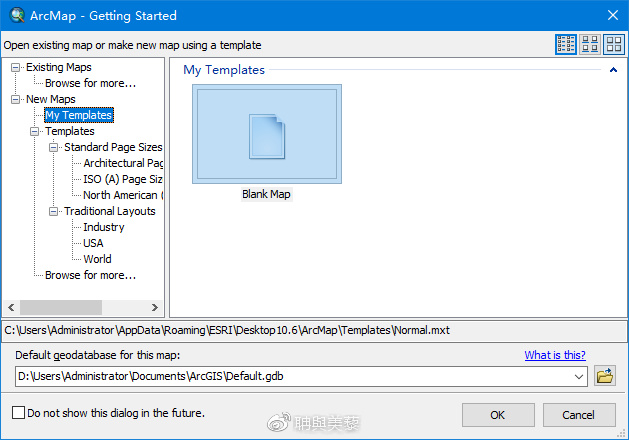
Task: Collapse the Templates tree node
Action: [34, 132]
